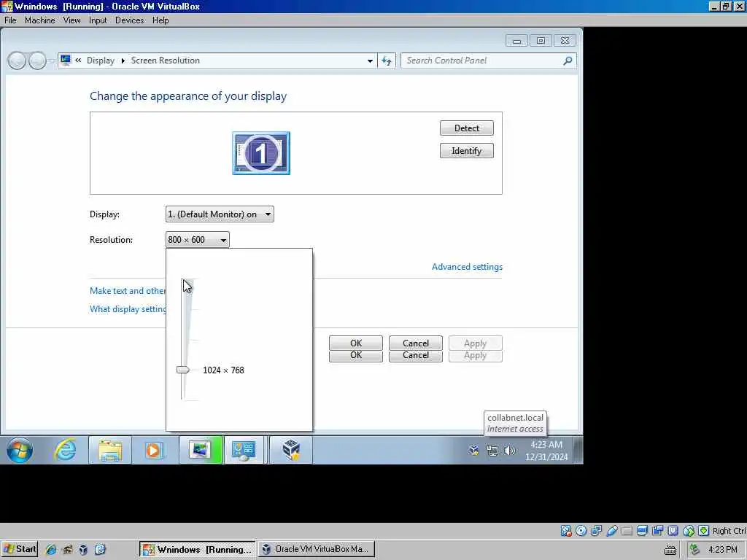Open the VirtualBox Help menu
The height and width of the screenshot is (560, 747).
(160, 20)
